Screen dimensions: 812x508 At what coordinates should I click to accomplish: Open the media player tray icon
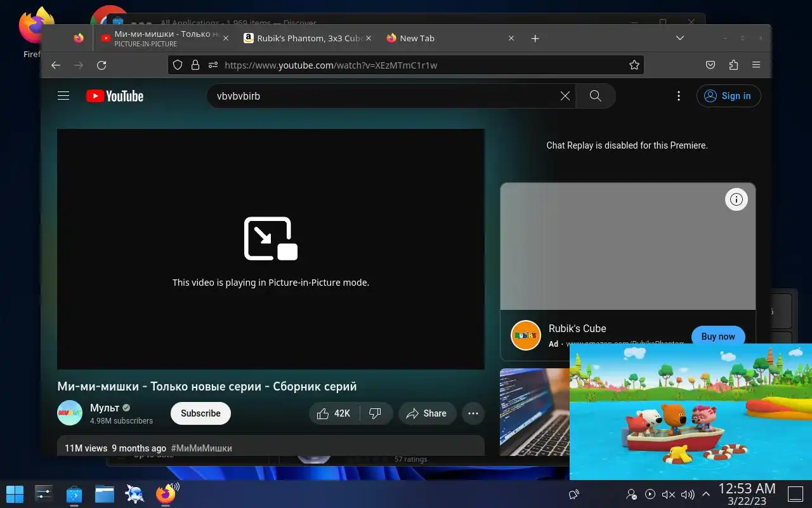(650, 494)
